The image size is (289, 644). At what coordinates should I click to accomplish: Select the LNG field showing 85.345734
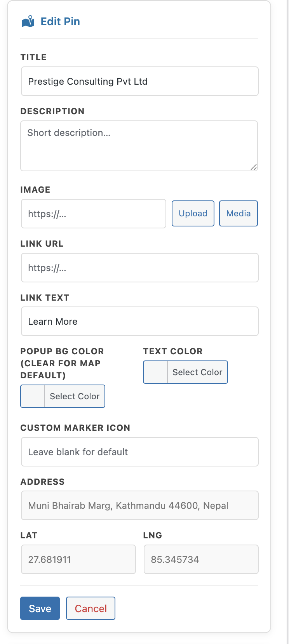[x=201, y=559]
